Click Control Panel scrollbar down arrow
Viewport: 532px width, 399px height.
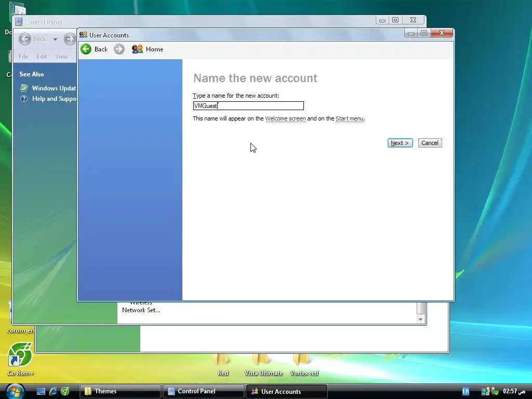421,320
